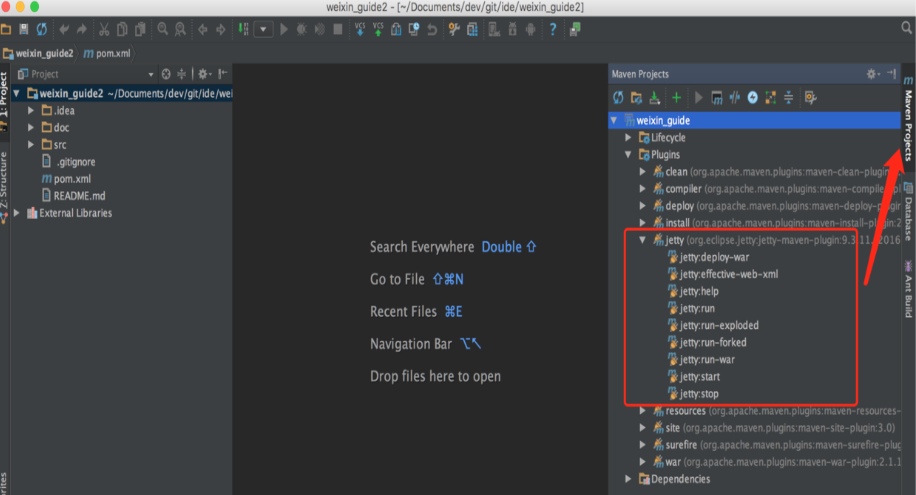Click the Paste clipboard icon
The width and height of the screenshot is (916, 495).
pyautogui.click(x=140, y=29)
